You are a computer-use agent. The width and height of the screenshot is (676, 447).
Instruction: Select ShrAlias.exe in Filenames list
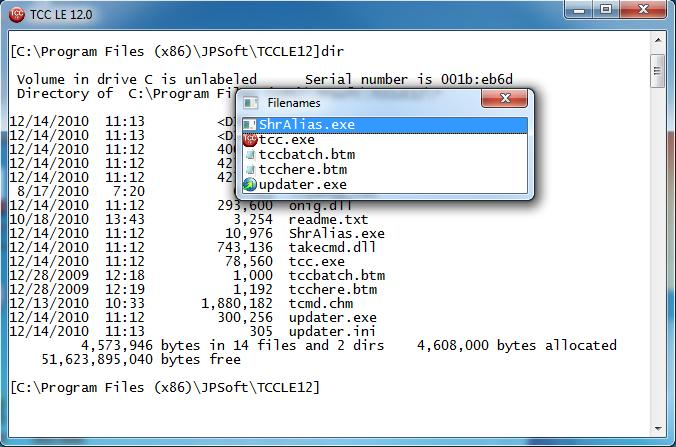[385, 125]
